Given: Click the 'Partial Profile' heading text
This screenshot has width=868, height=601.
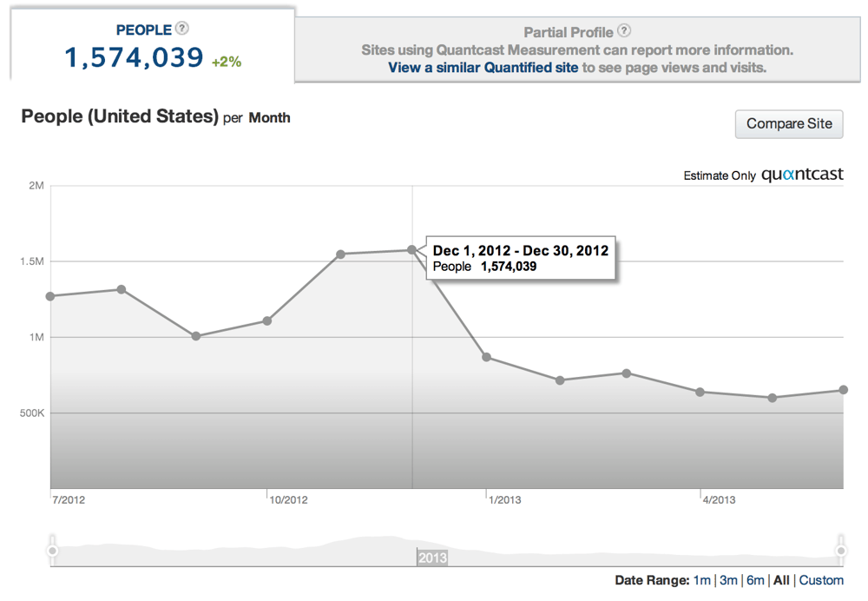Looking at the screenshot, I should (569, 33).
